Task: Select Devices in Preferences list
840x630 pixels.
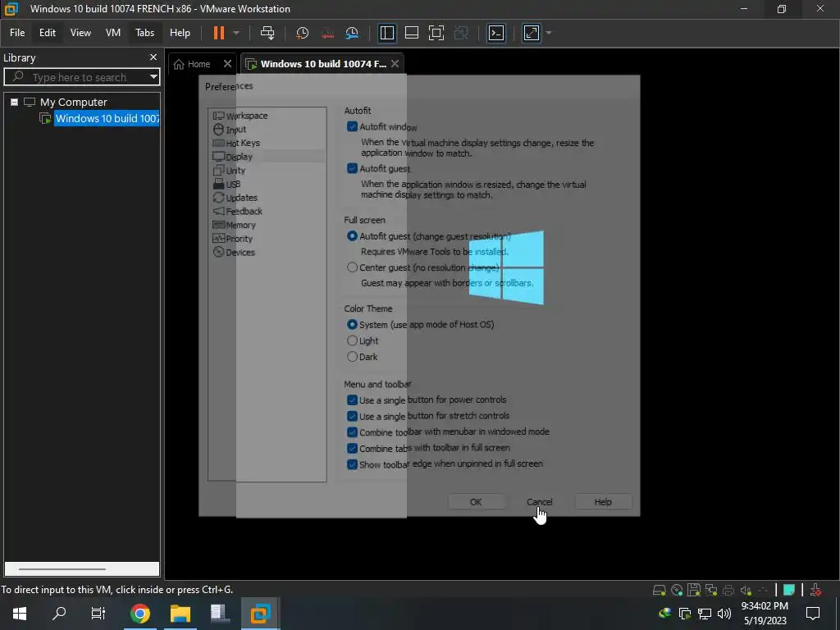Action: pos(240,253)
